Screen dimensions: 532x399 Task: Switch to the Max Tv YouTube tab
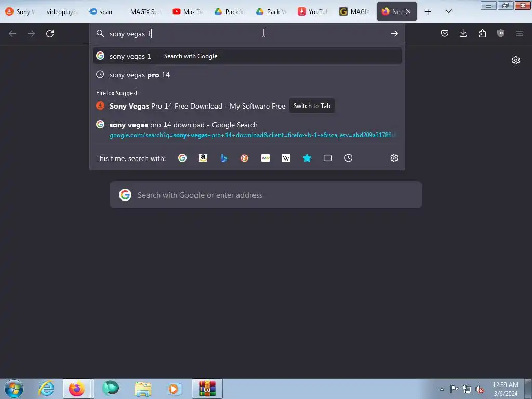point(187,12)
